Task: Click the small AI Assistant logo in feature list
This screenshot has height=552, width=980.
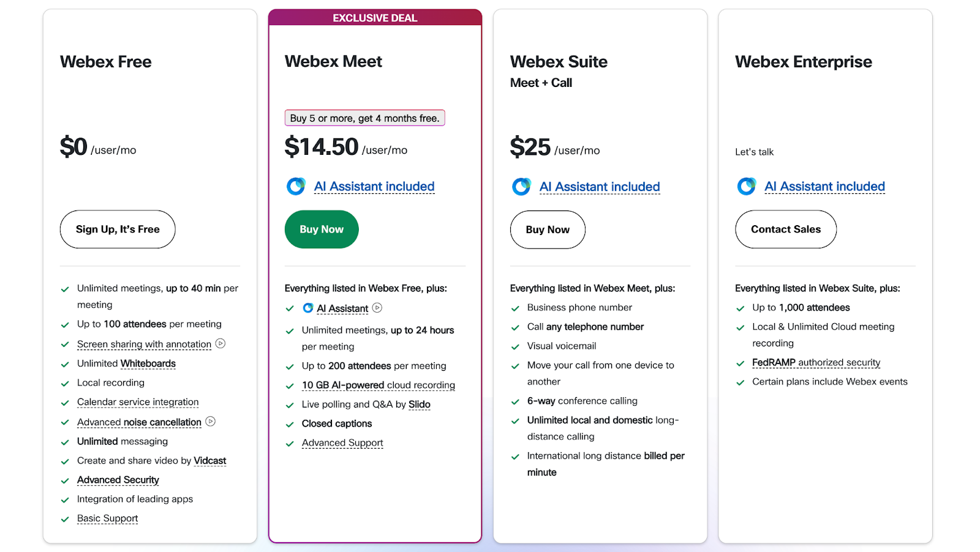Action: [308, 308]
